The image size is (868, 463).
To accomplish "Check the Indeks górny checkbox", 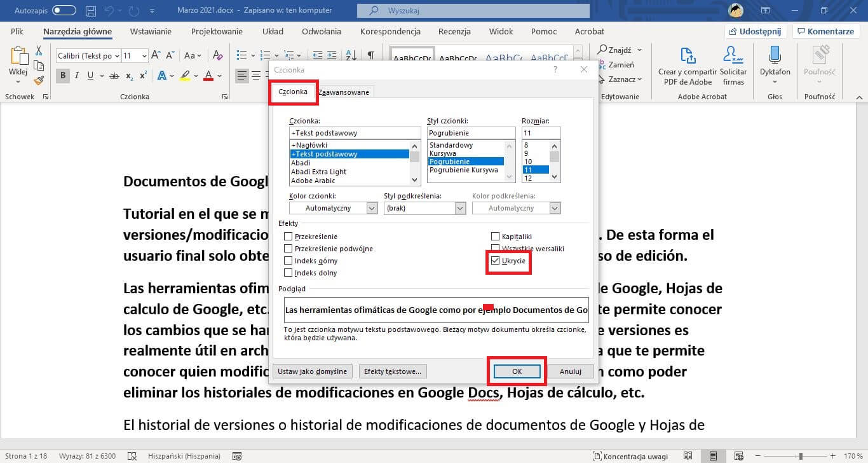I will click(288, 261).
